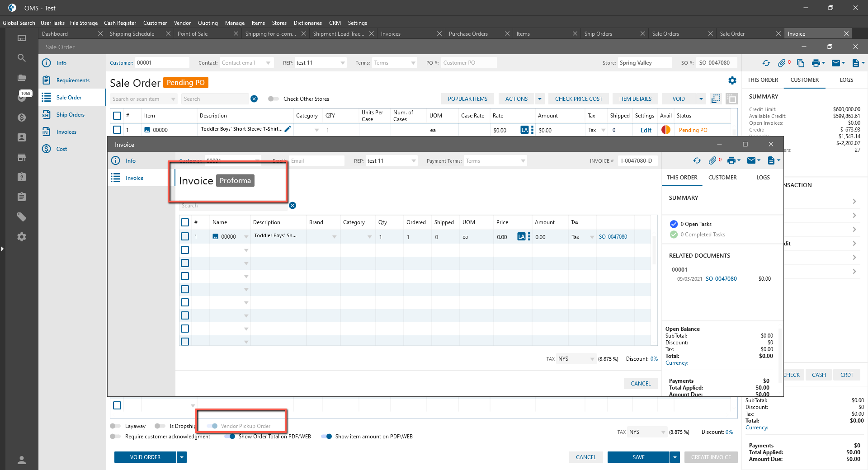Toggle the Layaway switch
The image size is (868, 470).
click(x=115, y=426)
